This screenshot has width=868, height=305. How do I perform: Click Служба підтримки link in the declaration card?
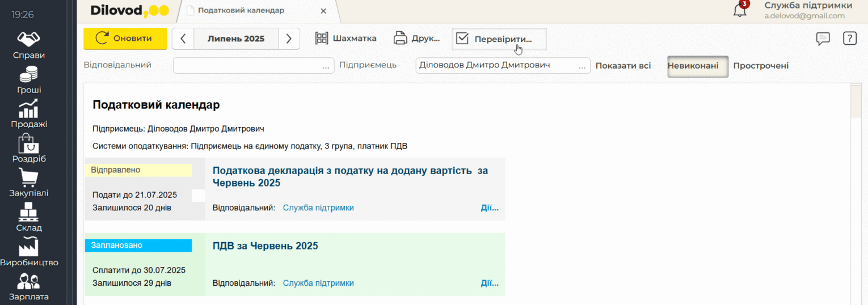[x=318, y=208]
